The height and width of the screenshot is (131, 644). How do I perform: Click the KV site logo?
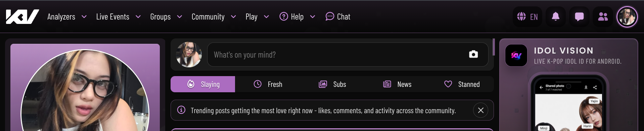tap(22, 17)
